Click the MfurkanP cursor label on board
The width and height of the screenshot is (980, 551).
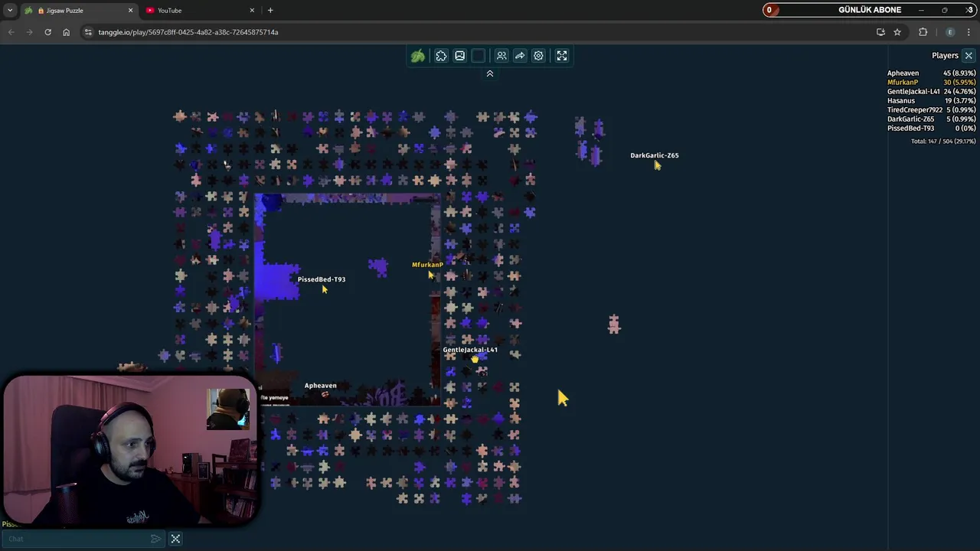click(x=427, y=265)
